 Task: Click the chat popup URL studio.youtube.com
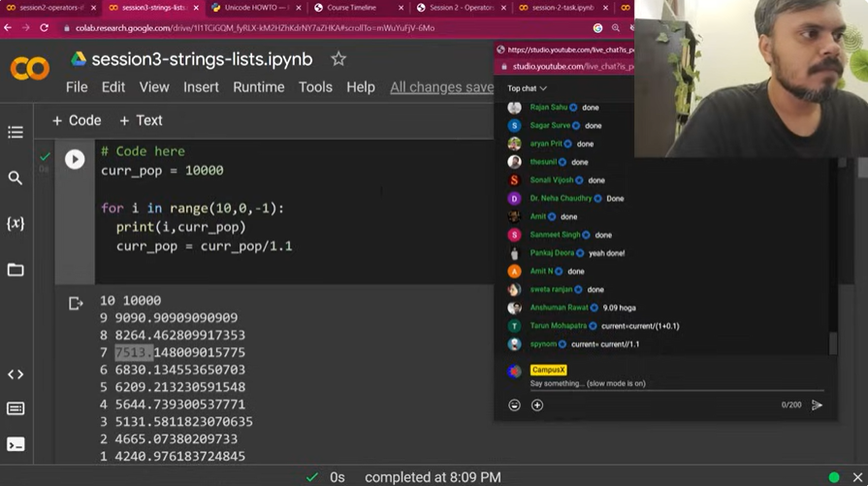click(x=572, y=66)
